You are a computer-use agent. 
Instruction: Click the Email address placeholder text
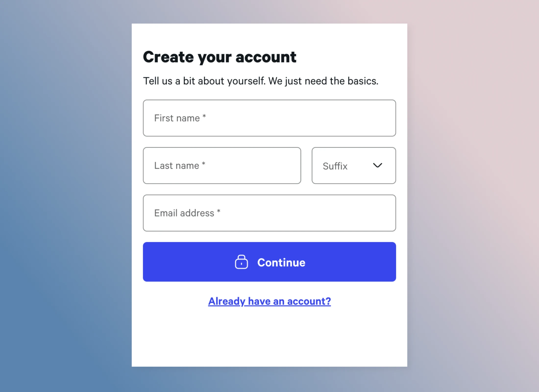coord(184,213)
